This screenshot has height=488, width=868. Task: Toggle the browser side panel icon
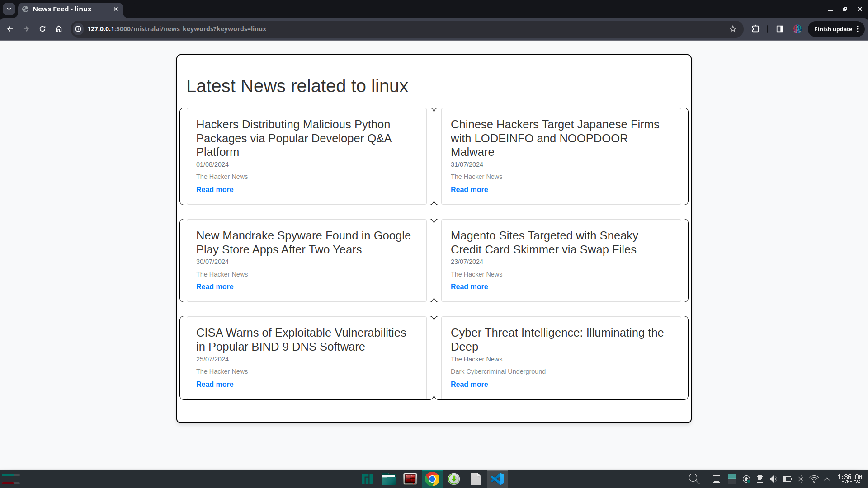780,29
